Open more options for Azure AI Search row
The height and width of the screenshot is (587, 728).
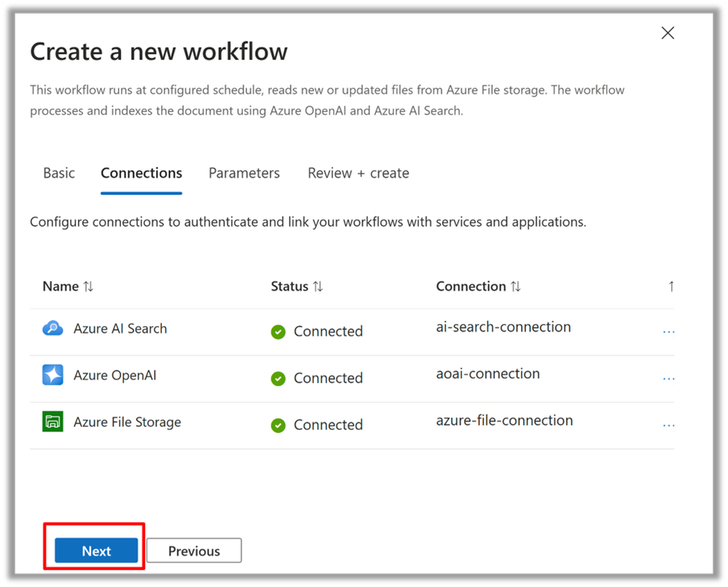point(668,332)
